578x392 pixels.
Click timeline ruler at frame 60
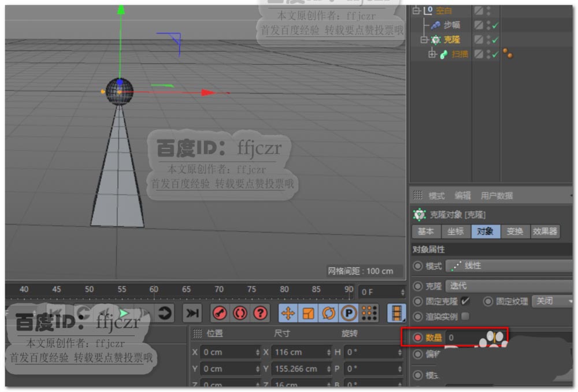pos(154,291)
